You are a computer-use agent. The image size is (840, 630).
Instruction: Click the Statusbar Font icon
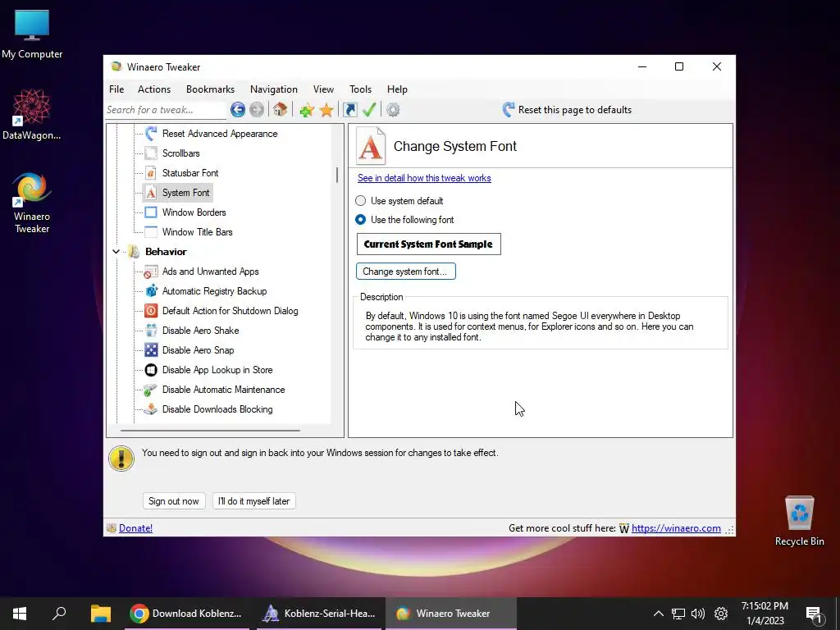point(151,173)
